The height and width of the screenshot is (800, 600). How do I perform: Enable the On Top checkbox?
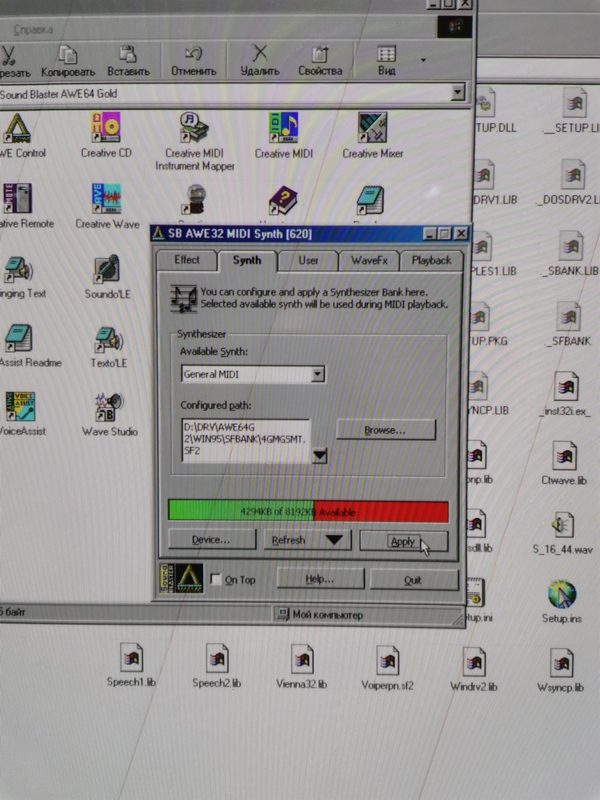(x=216, y=579)
